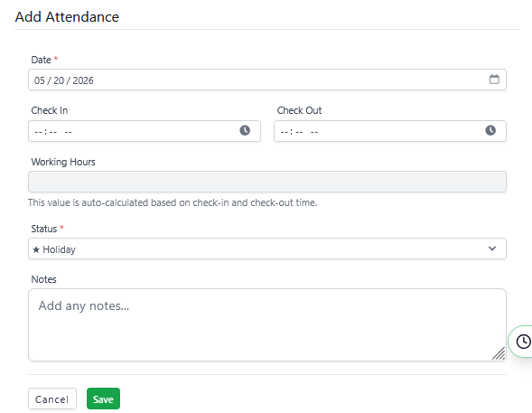Click the Notes label
Image resolution: width=532 pixels, height=413 pixels.
coord(43,279)
